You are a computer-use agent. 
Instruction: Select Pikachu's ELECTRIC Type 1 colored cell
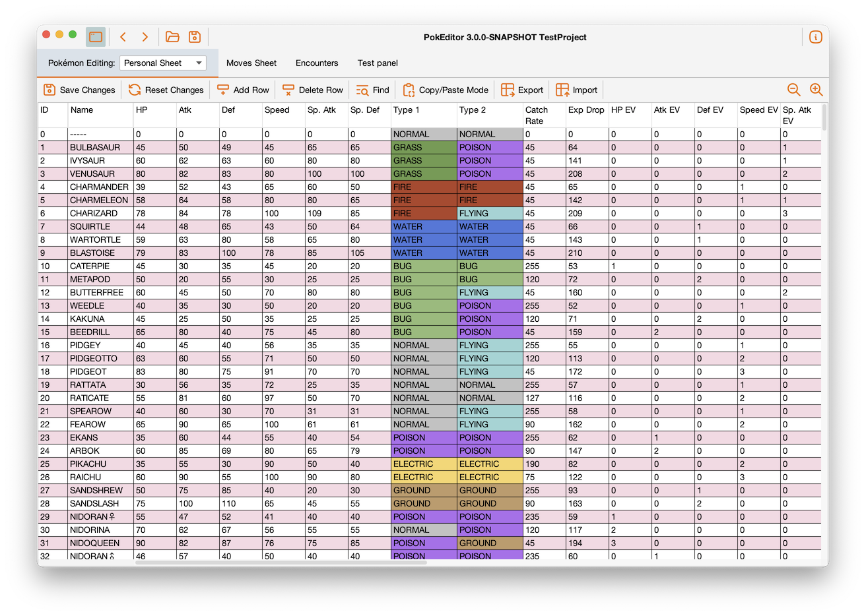[x=423, y=464]
